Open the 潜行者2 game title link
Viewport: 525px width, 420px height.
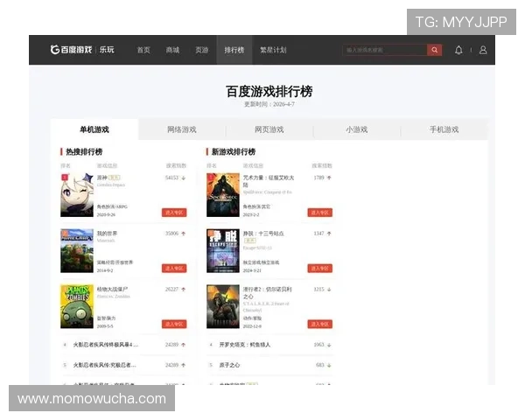268,293
